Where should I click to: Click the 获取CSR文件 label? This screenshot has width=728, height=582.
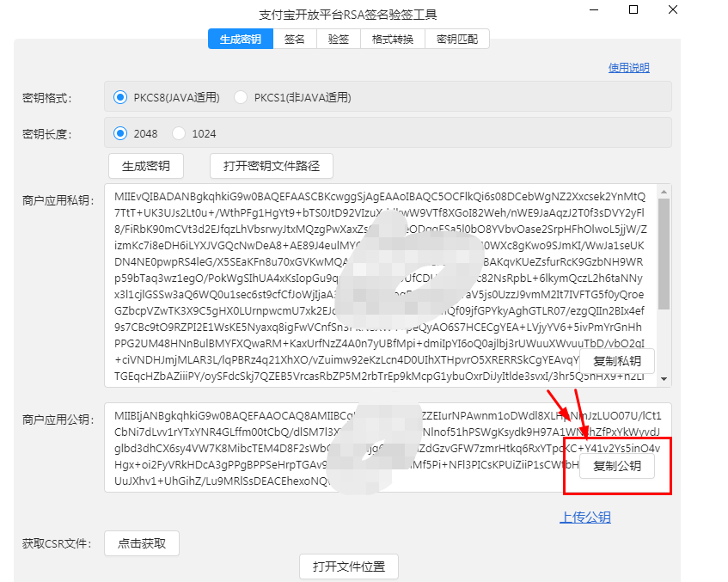57,543
